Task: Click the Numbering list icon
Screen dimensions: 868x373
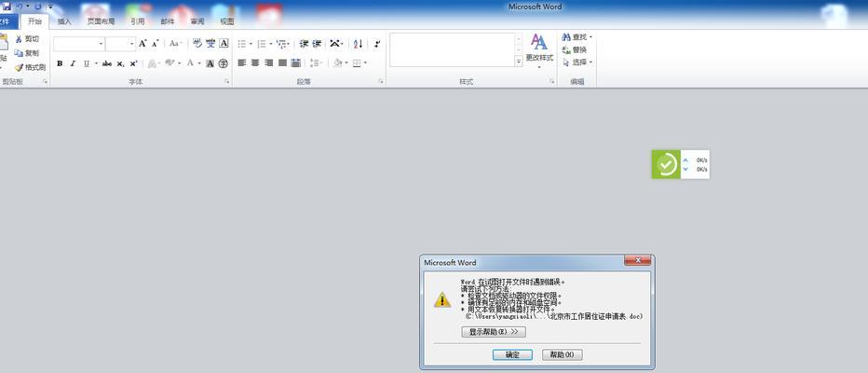Action: tap(262, 43)
